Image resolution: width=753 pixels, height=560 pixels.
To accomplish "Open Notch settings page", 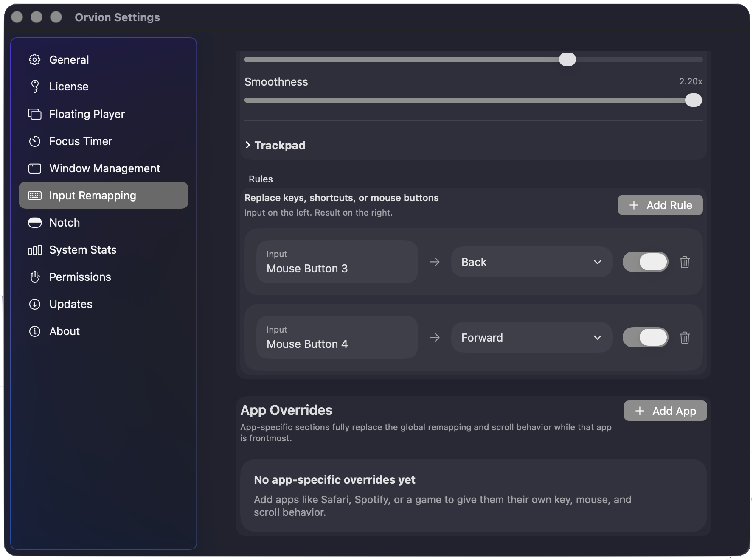I will (x=104, y=223).
